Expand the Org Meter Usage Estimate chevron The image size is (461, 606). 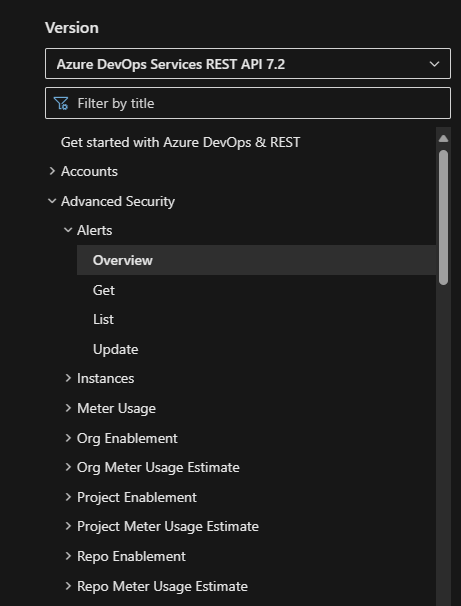coord(68,467)
